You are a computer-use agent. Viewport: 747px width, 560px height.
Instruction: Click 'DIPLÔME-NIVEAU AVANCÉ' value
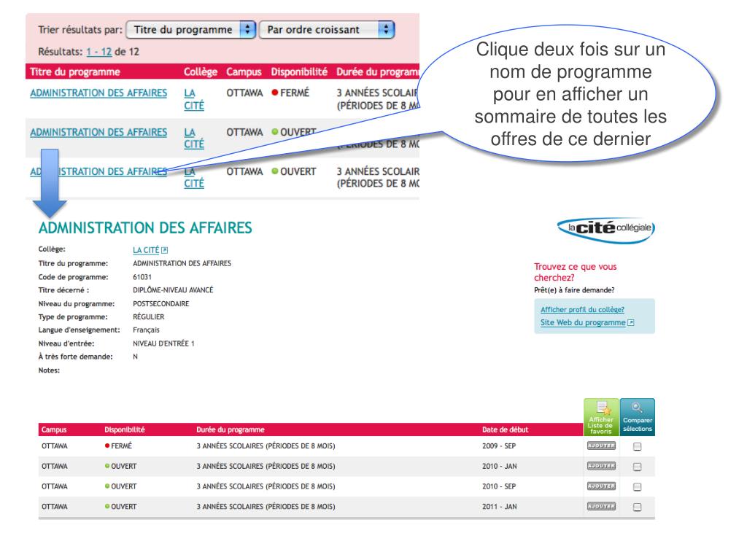[173, 290]
